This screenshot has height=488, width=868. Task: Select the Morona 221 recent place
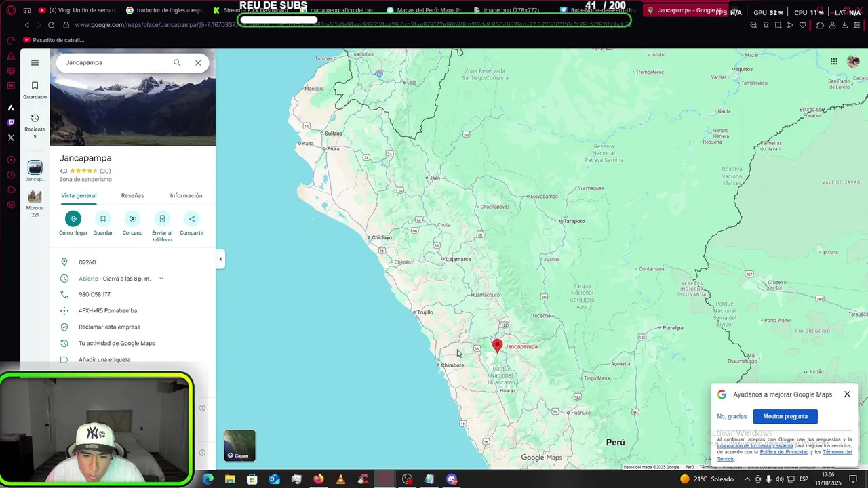pos(35,203)
